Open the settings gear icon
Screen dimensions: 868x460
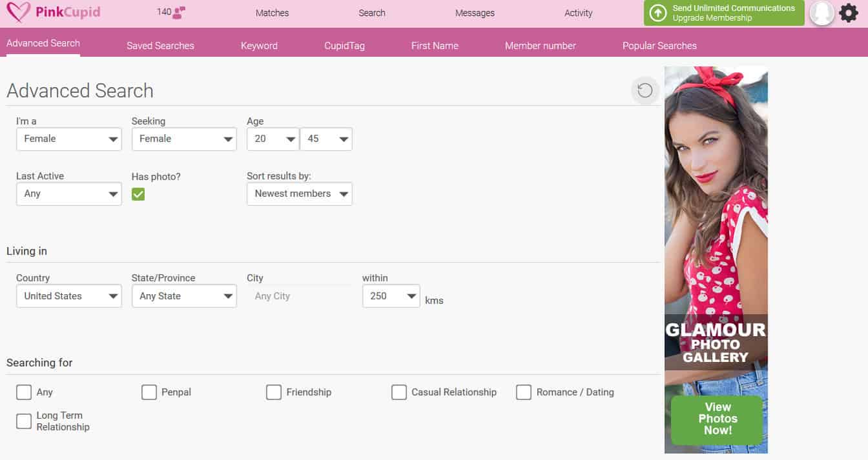849,13
